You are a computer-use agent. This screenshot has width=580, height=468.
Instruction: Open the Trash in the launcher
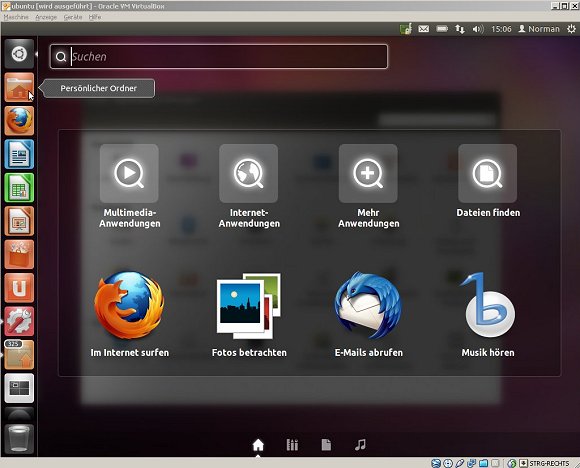tap(19, 439)
